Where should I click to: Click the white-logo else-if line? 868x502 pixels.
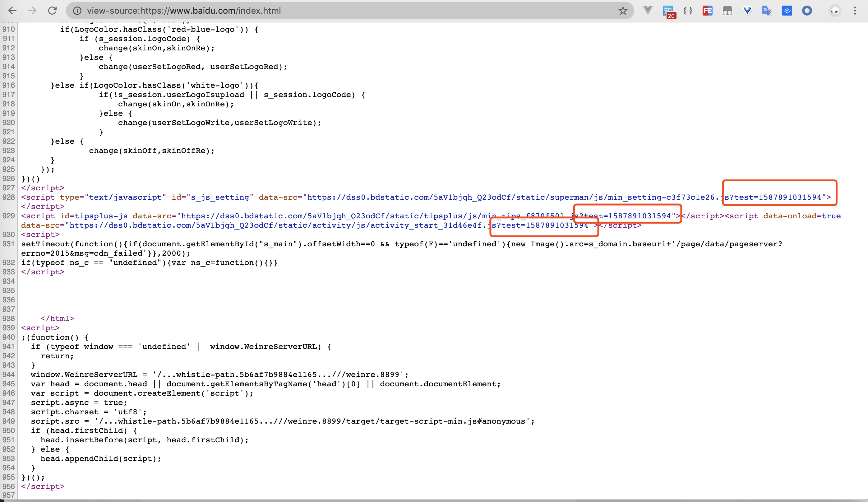155,86
